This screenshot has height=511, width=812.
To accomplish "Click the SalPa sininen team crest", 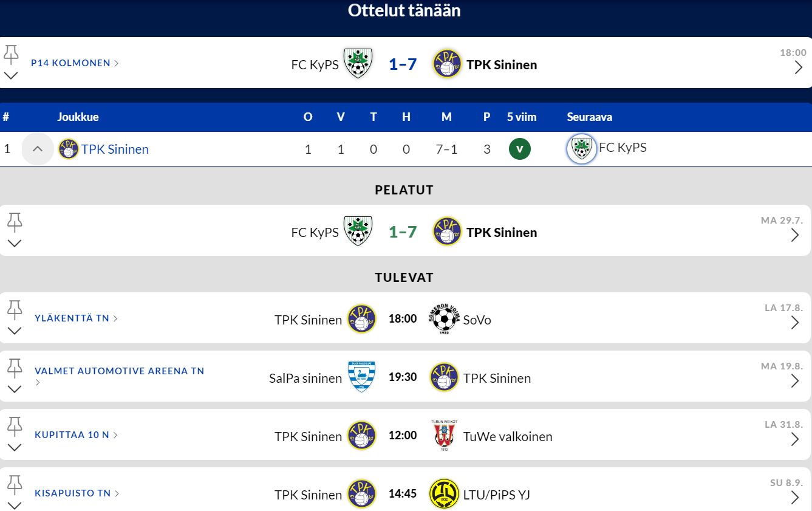I will point(361,377).
